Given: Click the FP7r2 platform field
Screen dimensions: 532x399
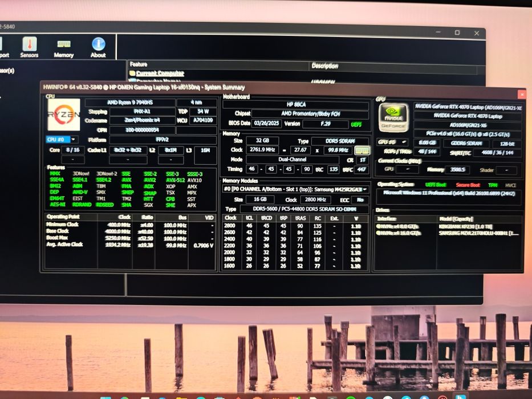Looking at the screenshot, I should [x=163, y=140].
